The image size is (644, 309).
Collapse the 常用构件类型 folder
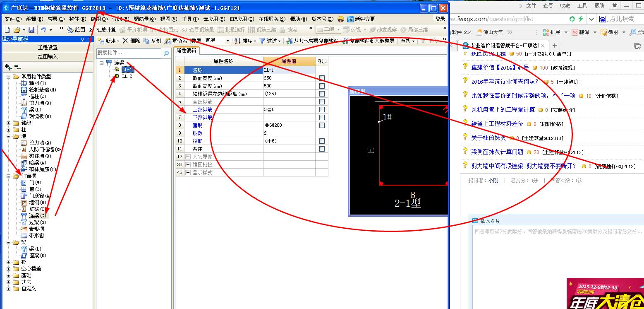pyautogui.click(x=9, y=77)
